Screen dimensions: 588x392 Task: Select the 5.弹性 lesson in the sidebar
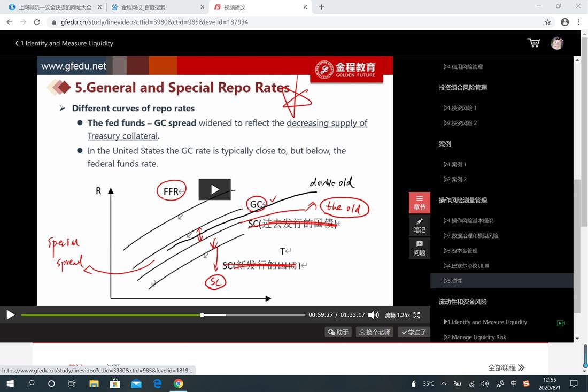[x=453, y=281]
